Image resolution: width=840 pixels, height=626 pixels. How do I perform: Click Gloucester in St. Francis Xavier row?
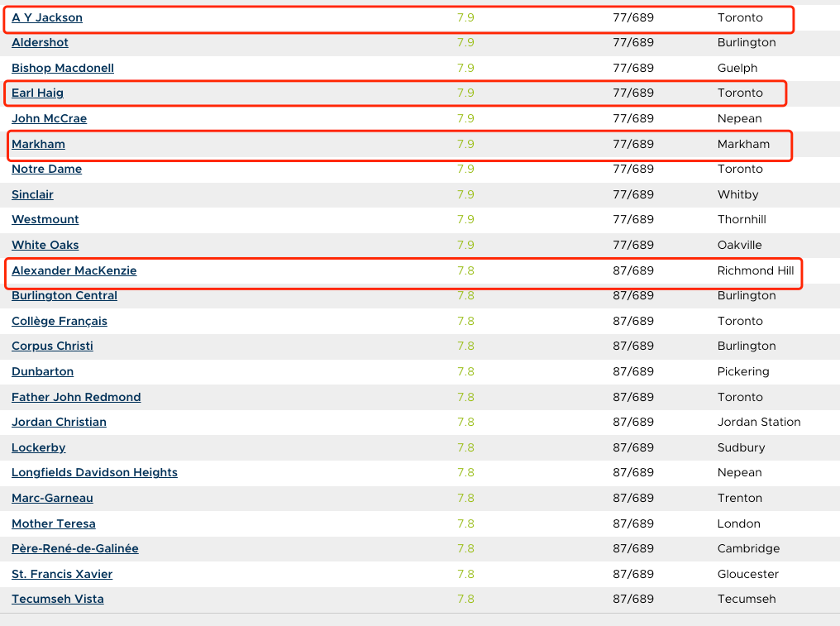[x=748, y=574]
